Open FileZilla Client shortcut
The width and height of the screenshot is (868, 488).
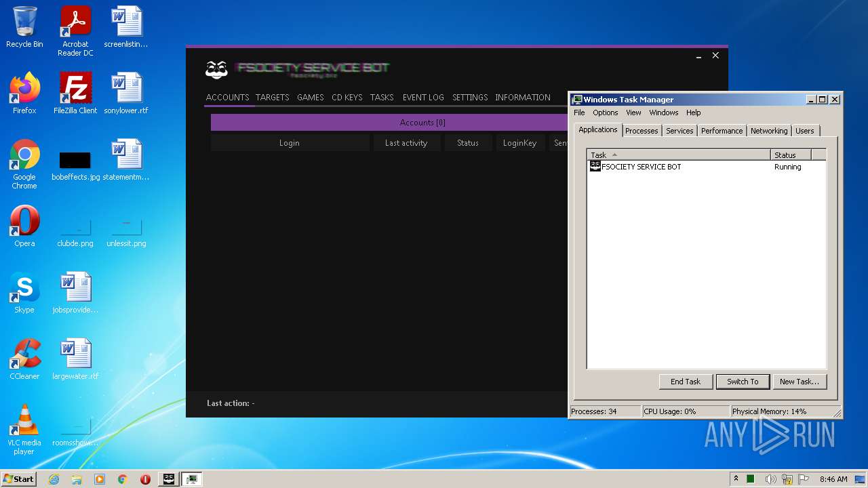(75, 93)
